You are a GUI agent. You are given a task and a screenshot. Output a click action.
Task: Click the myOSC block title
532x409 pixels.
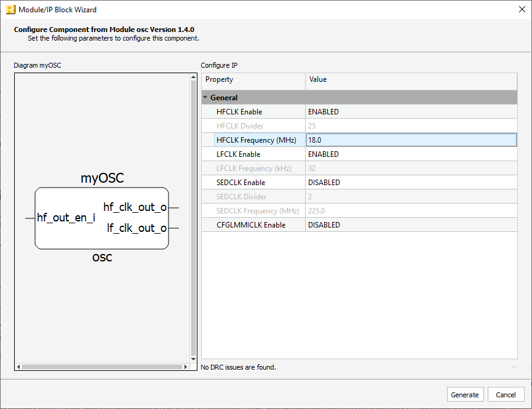click(x=102, y=178)
